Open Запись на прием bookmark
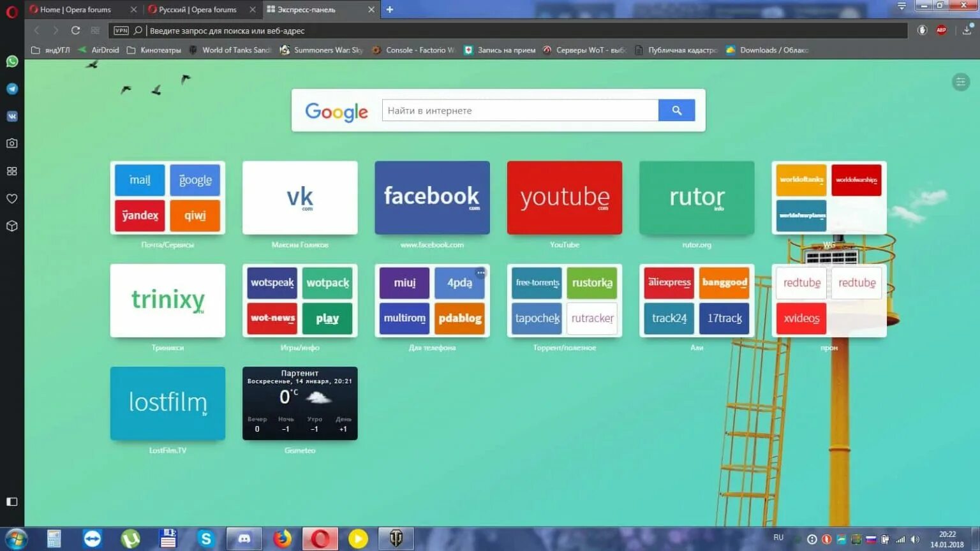Image resolution: width=980 pixels, height=551 pixels. [x=500, y=50]
